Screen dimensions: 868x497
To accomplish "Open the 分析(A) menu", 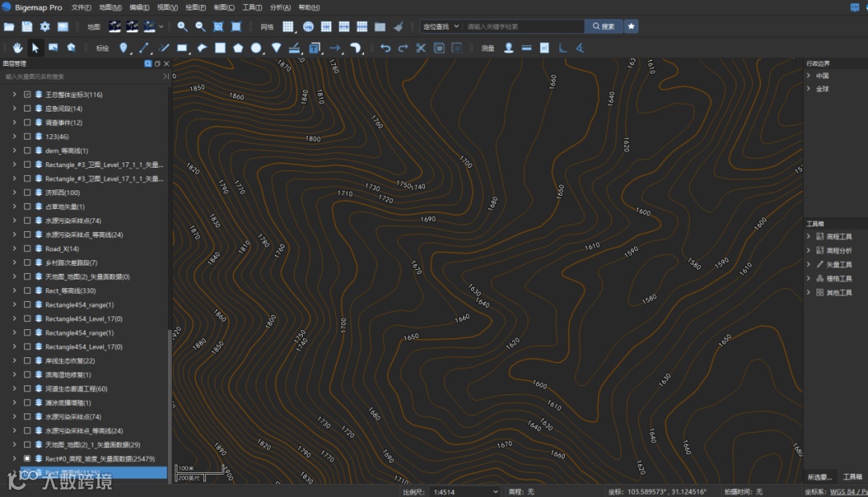I will [280, 7].
